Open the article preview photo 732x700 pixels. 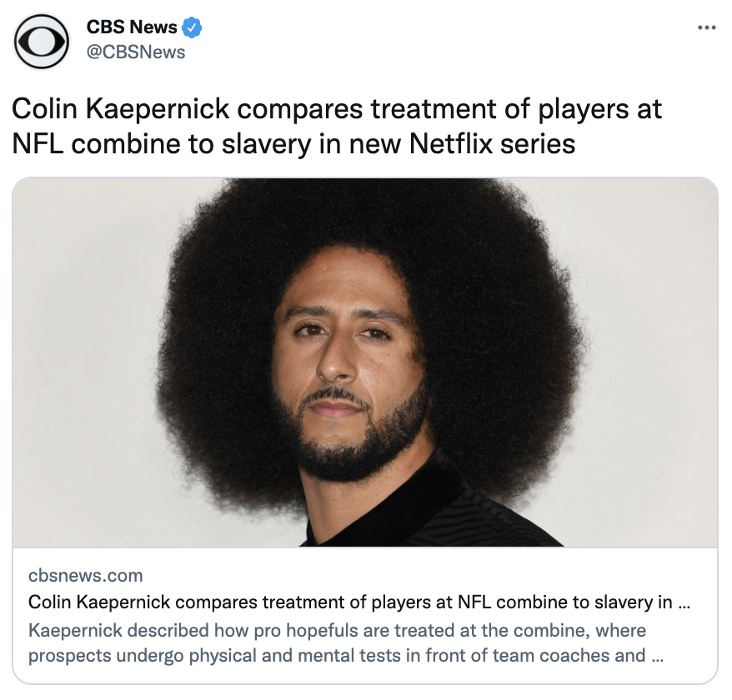[365, 362]
